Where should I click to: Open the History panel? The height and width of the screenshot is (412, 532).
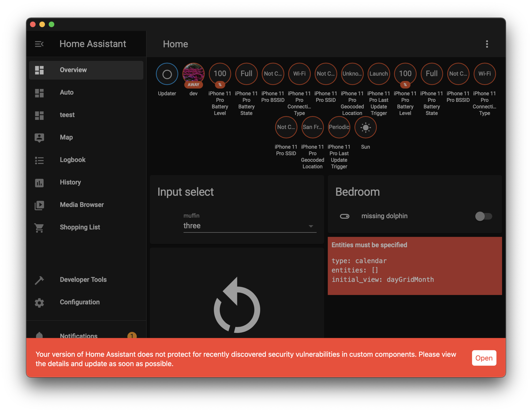click(x=70, y=182)
